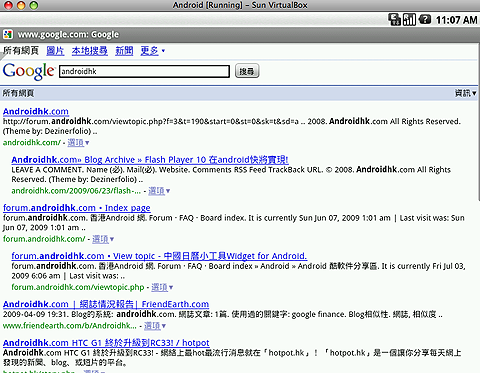The image size is (480, 373).
Task: Expand 選項 options next to androidhk.com/
Action: (78, 143)
